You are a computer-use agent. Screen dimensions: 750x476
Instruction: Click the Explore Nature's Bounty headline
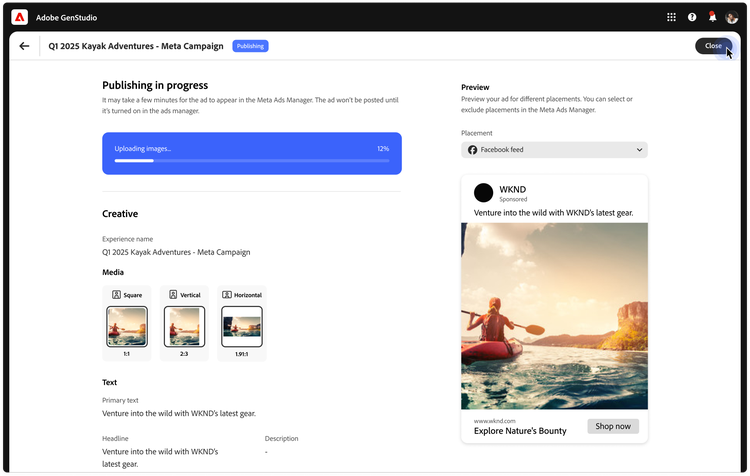click(520, 431)
